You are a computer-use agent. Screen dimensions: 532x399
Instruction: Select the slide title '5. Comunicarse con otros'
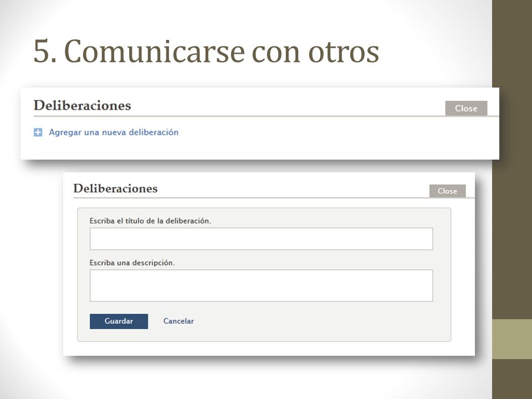206,51
